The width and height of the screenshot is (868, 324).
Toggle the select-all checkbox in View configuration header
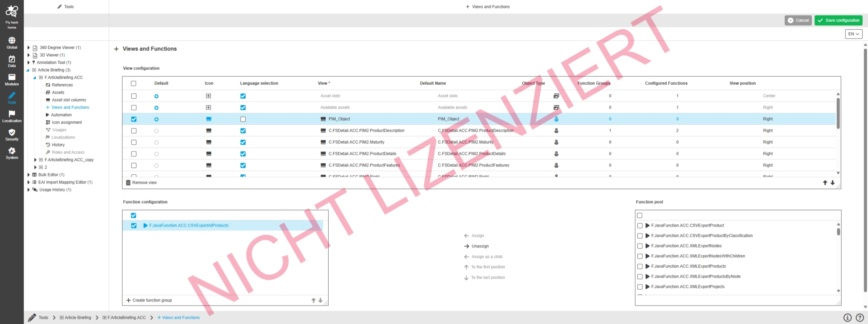point(133,84)
